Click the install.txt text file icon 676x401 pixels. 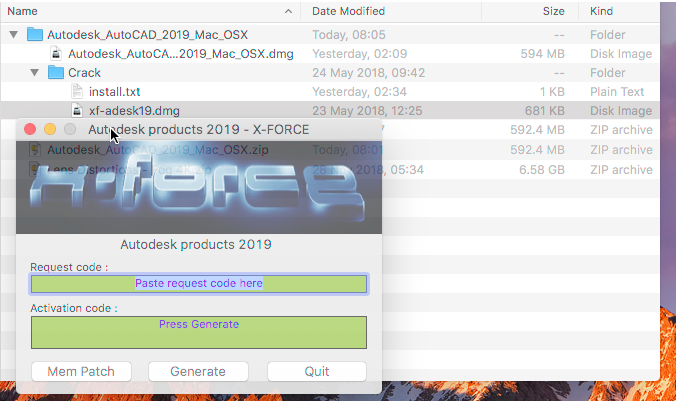(77, 91)
